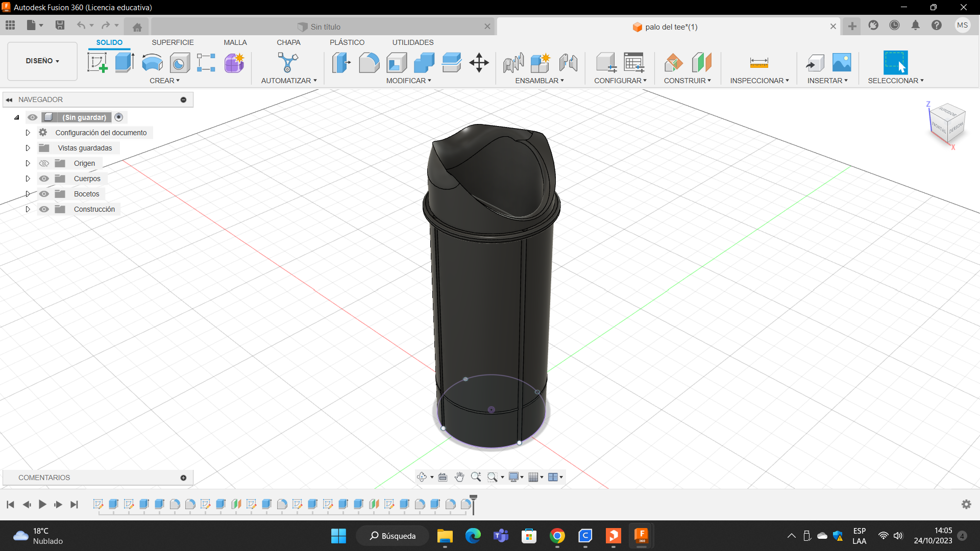Click the Insert Canvas image icon
Screen dimensions: 980x551
point(842,63)
